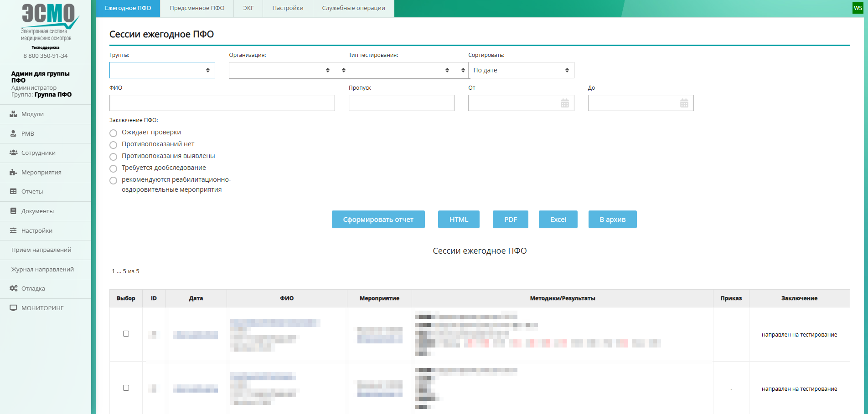Open the calendar icon in От field
868x414 pixels.
(565, 103)
